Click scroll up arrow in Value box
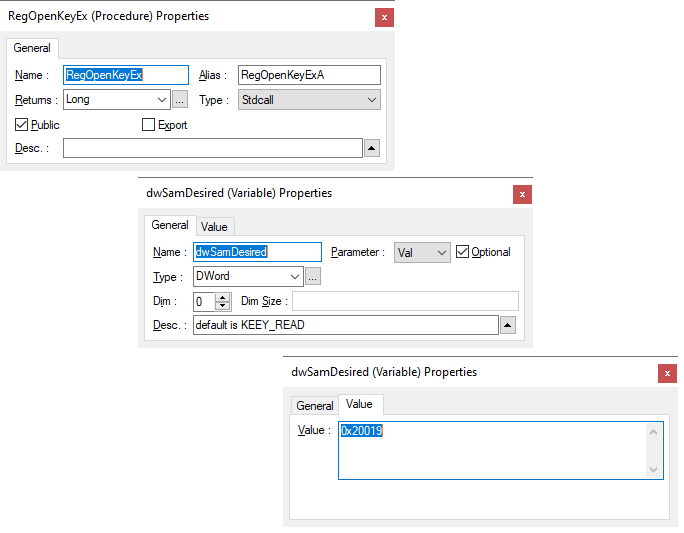This screenshot has height=533, width=684. tap(653, 432)
